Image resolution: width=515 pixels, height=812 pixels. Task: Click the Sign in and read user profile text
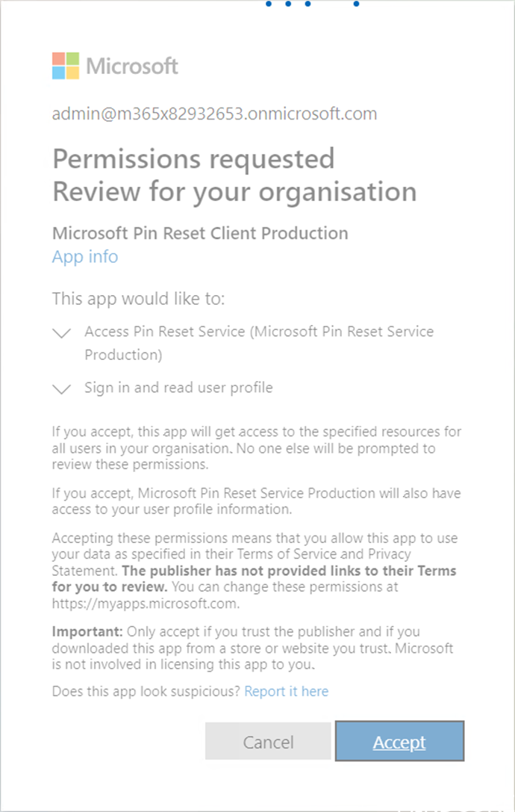[x=178, y=388]
